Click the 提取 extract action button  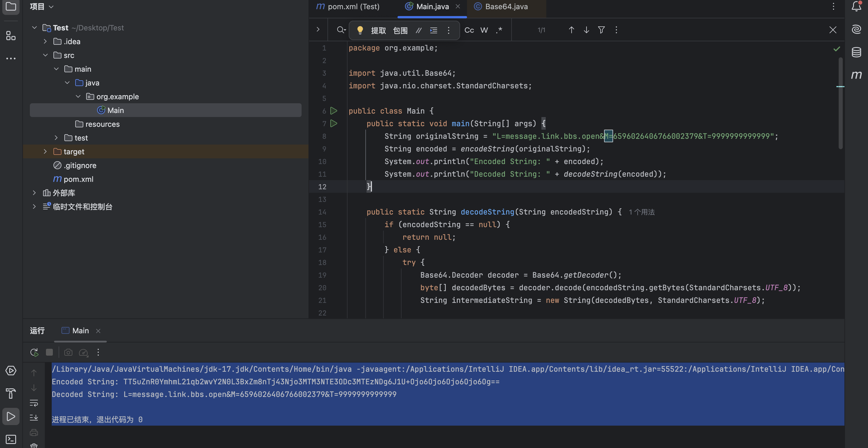click(x=378, y=31)
